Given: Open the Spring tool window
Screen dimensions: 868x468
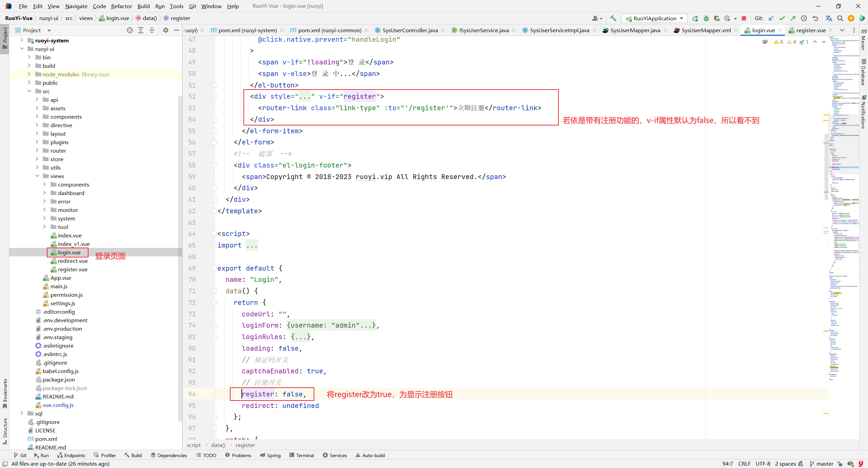Looking at the screenshot, I should point(270,455).
